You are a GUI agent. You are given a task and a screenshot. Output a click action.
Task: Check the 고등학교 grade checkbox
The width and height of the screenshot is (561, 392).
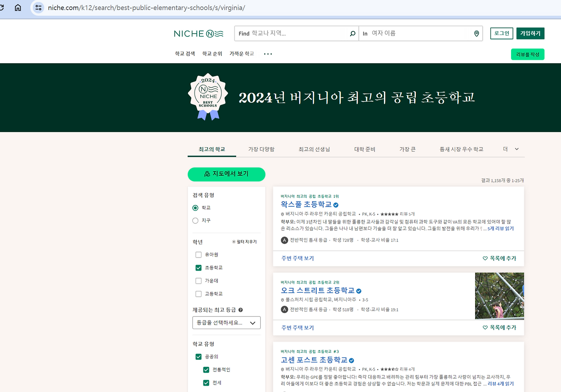[199, 294]
